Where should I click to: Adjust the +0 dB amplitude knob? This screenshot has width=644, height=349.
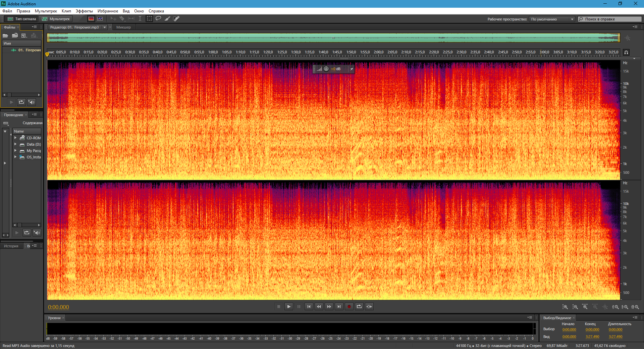pyautogui.click(x=326, y=69)
